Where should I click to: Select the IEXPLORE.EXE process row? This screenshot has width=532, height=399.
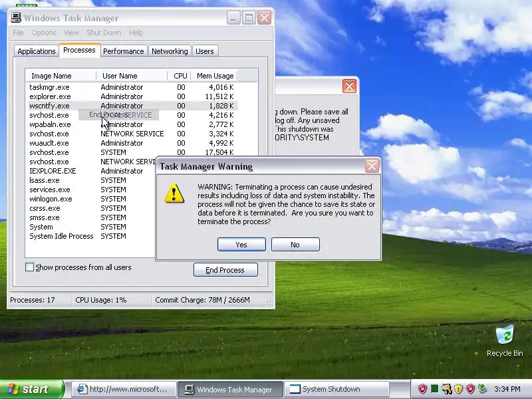(x=91, y=171)
